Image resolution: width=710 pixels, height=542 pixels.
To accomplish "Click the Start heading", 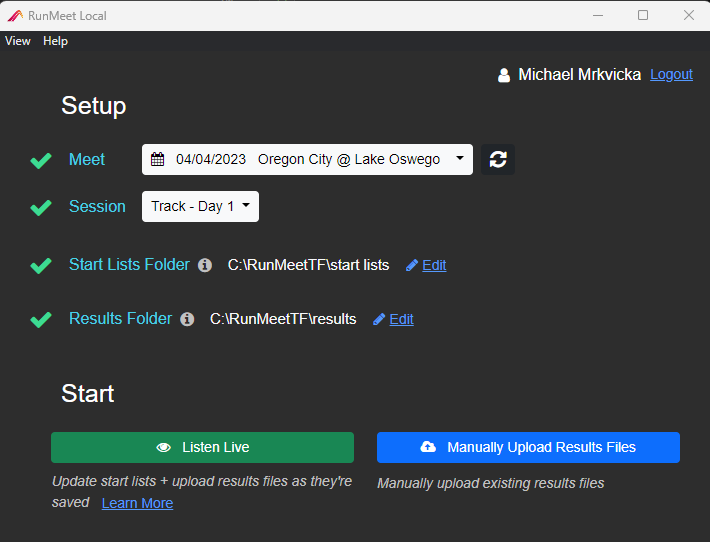I will (x=88, y=393).
